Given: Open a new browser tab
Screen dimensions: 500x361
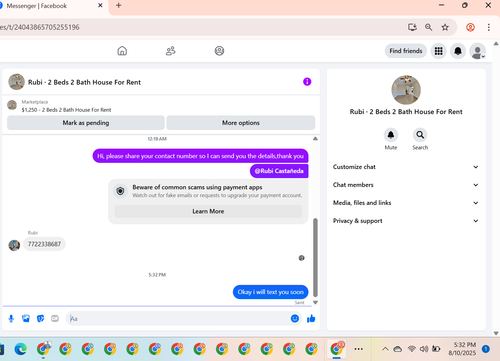Looking at the screenshot, I should (118, 6).
